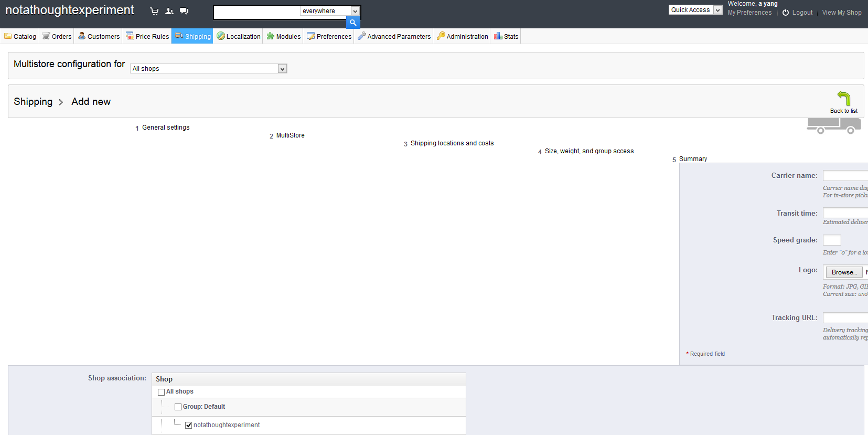Viewport: 868px width, 435px height.
Task: Open the Customers menu
Action: 99,36
